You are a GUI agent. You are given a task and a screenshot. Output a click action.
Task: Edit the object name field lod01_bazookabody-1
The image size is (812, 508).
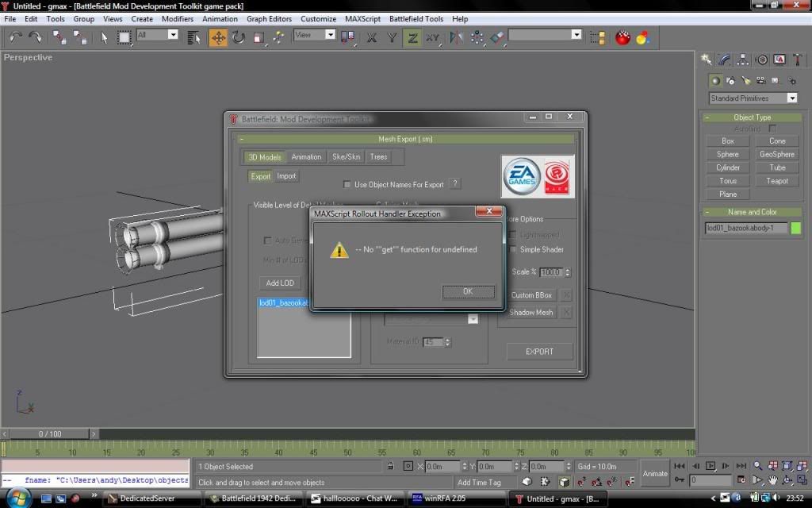click(x=745, y=228)
